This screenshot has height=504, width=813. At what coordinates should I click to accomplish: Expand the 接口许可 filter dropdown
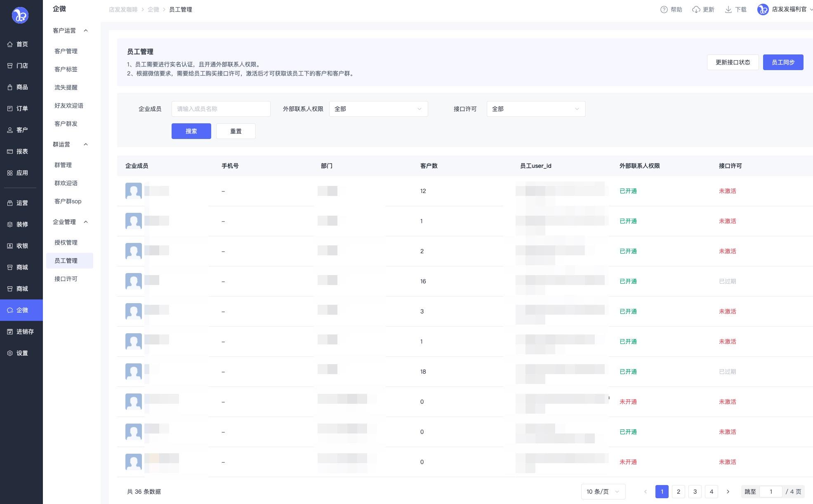pos(536,109)
